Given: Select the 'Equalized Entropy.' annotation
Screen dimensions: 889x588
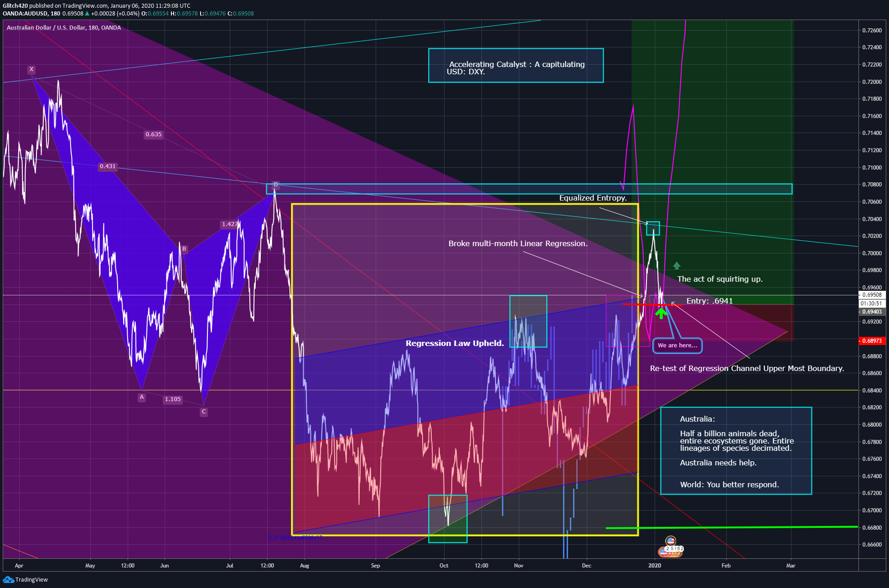Looking at the screenshot, I should tap(593, 198).
